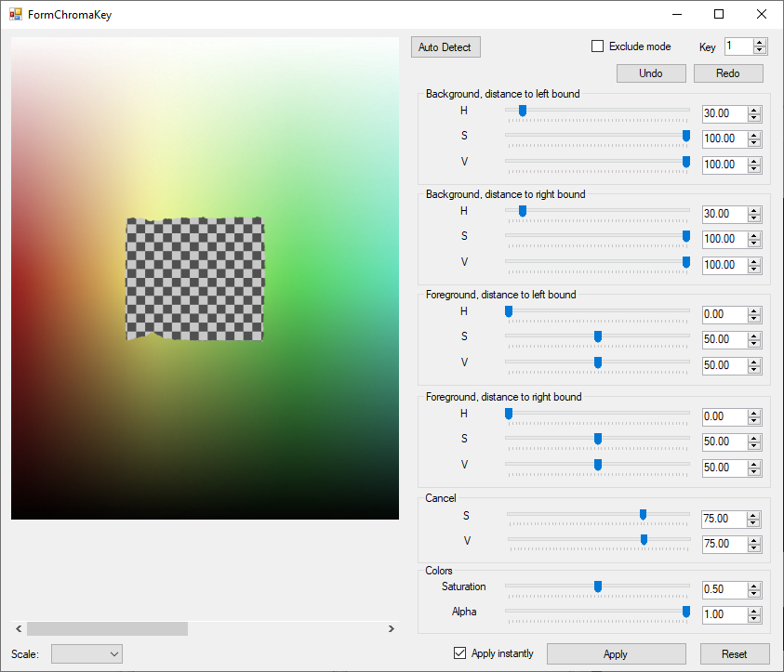Click Background right bound V value field
Screen dimensions: 784x672
click(725, 265)
